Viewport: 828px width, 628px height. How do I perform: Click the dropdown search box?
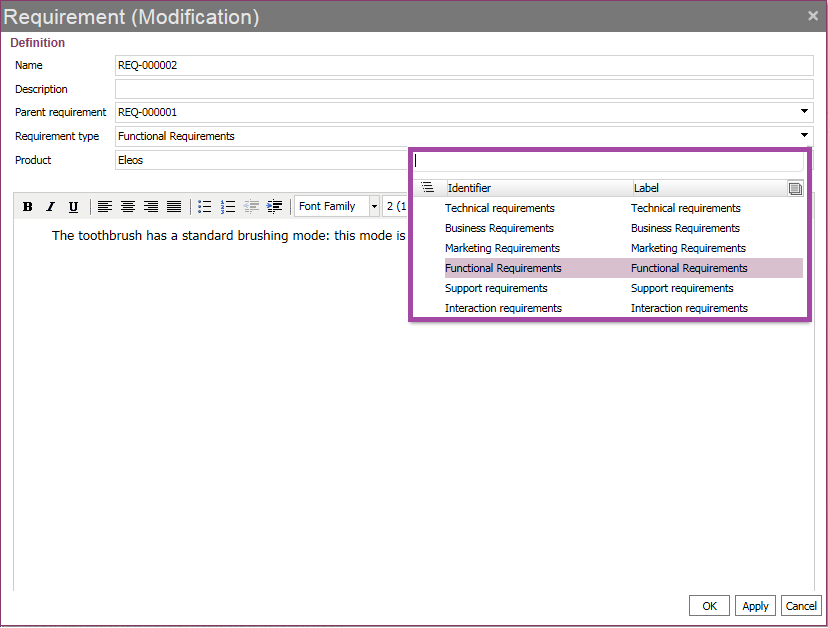[x=608, y=161]
